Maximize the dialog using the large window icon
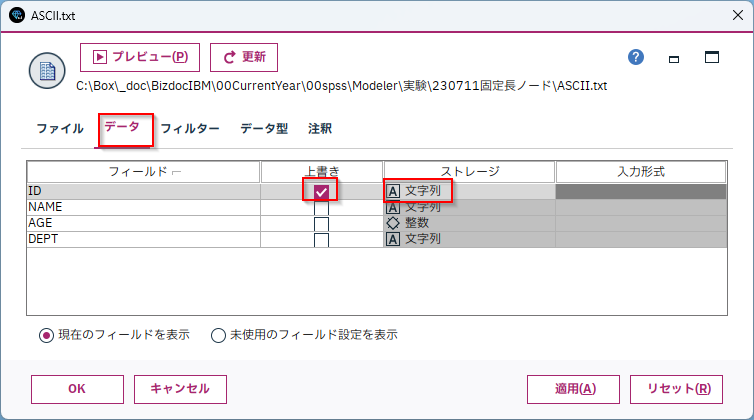 pos(712,57)
